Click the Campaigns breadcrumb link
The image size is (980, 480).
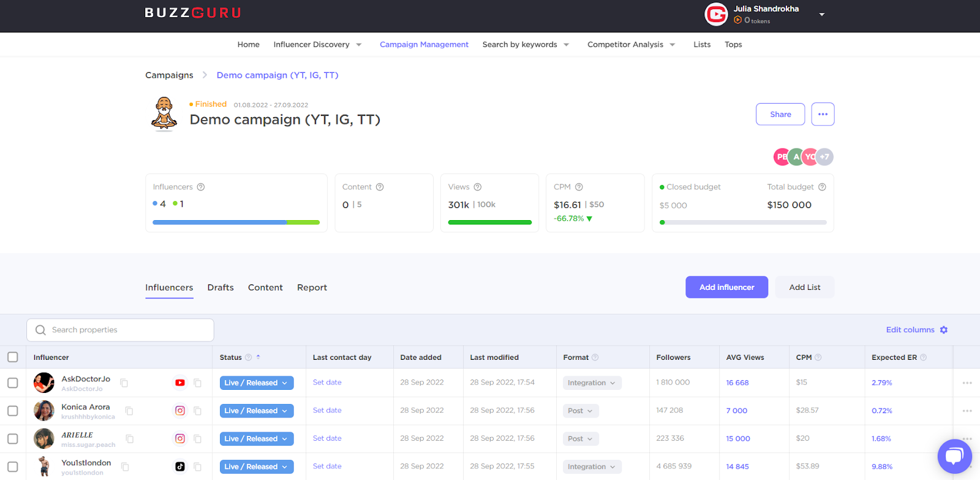(169, 75)
